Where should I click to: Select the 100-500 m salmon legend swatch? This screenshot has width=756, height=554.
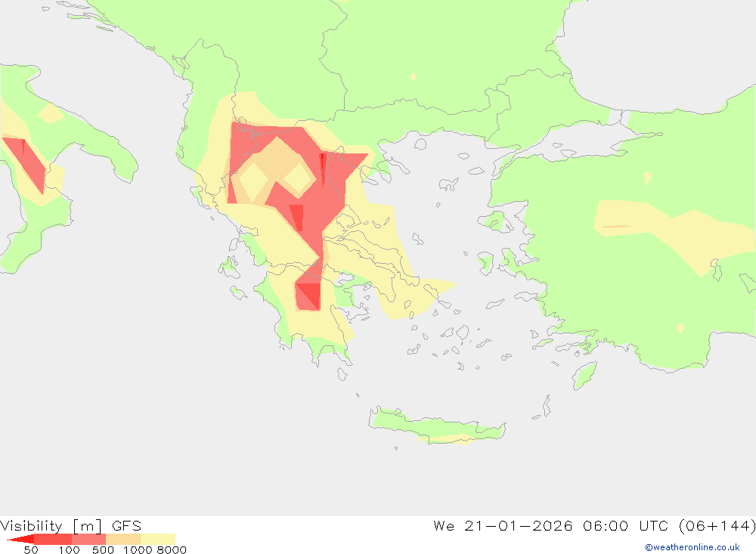88,539
